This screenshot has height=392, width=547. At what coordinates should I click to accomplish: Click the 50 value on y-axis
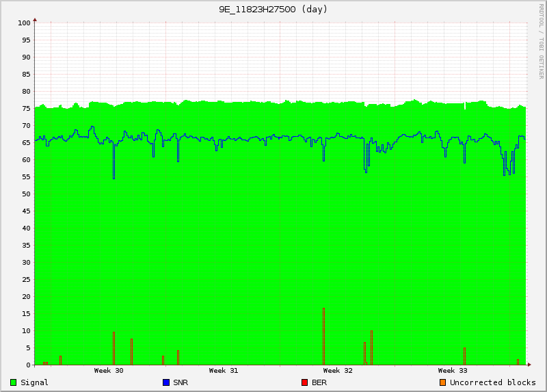pyautogui.click(x=27, y=194)
